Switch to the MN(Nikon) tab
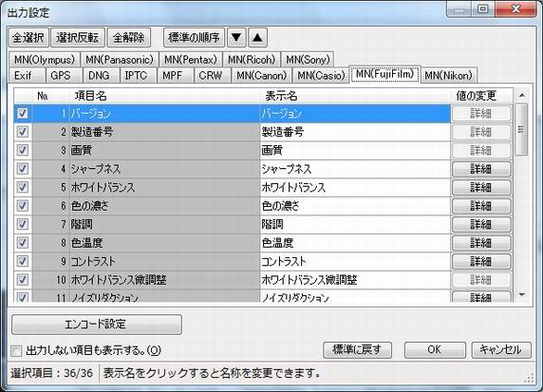Image resolution: width=543 pixels, height=392 pixels. click(x=448, y=75)
